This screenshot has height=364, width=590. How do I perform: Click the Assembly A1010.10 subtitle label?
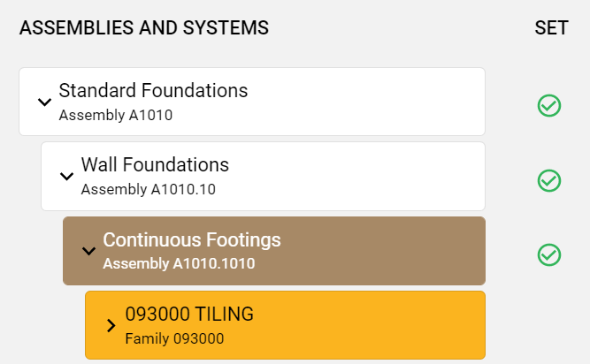148,189
